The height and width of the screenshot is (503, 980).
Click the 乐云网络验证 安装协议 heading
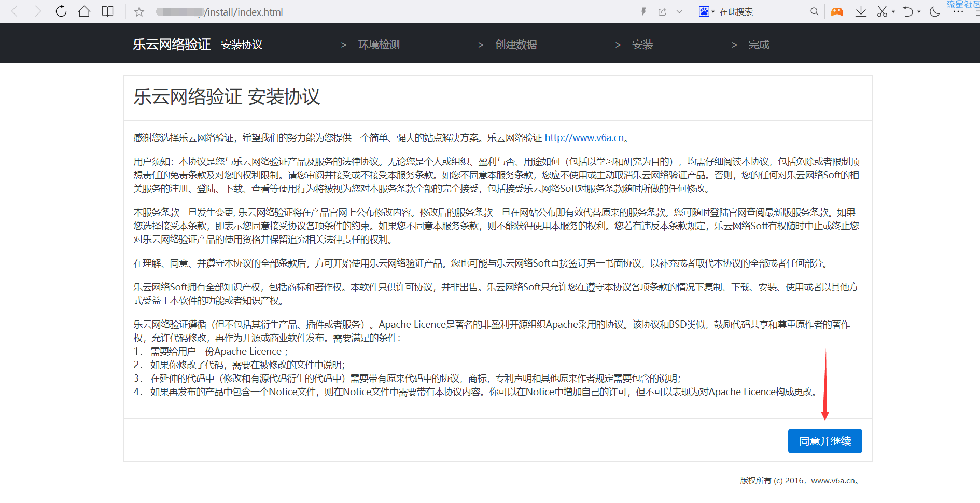[x=227, y=97]
